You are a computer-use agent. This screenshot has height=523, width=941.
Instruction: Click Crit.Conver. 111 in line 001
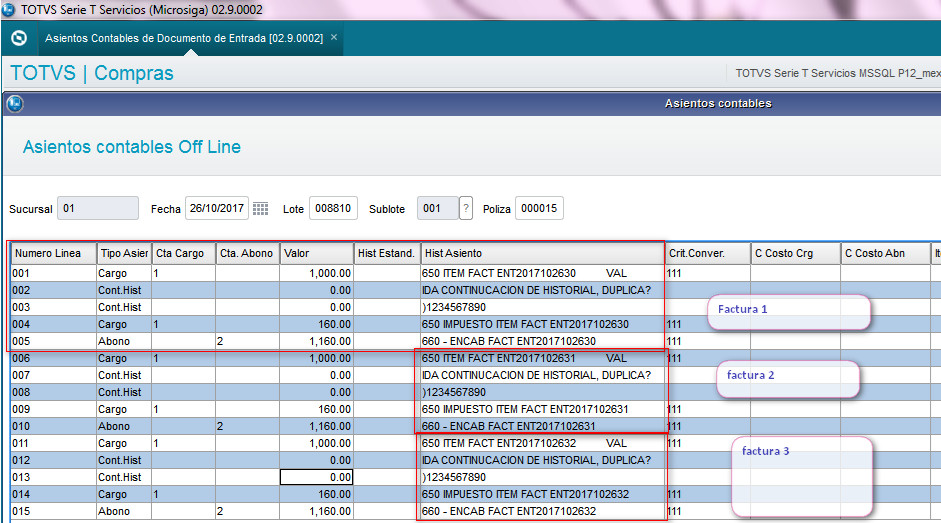[x=708, y=273]
